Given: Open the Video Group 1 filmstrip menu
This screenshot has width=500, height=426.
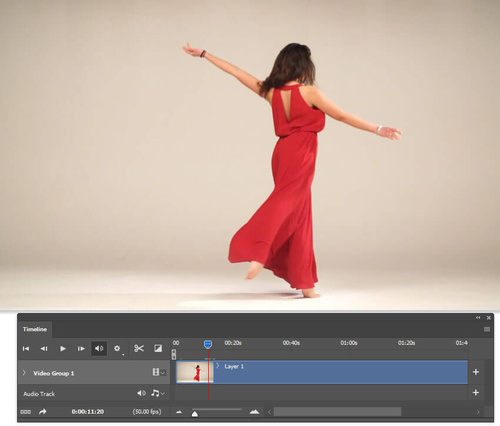Looking at the screenshot, I should [158, 372].
